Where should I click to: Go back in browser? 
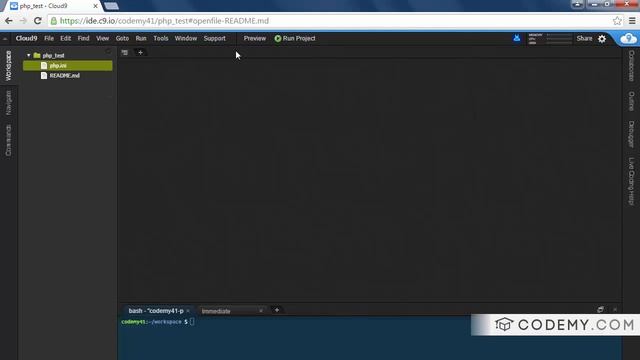pos(9,21)
